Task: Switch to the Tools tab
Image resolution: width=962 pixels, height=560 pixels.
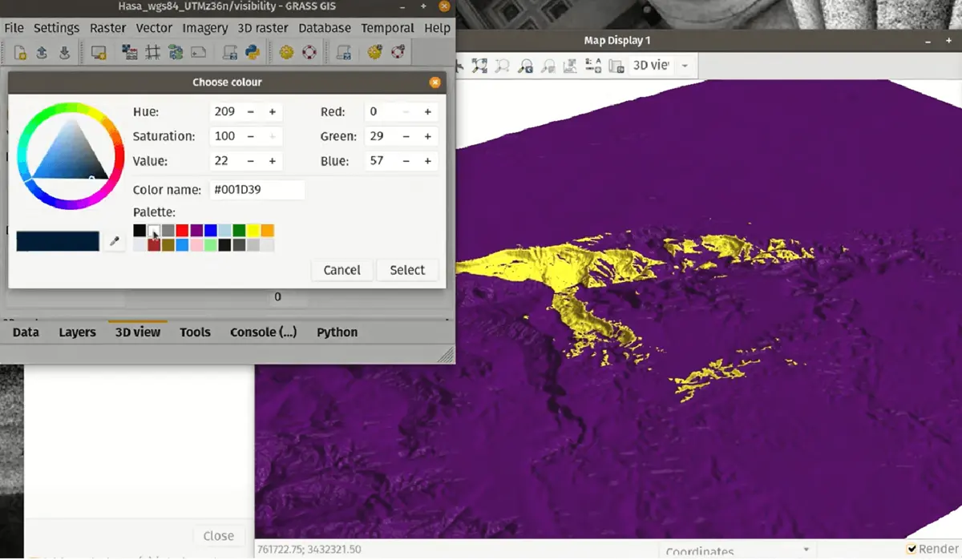Action: (x=195, y=332)
